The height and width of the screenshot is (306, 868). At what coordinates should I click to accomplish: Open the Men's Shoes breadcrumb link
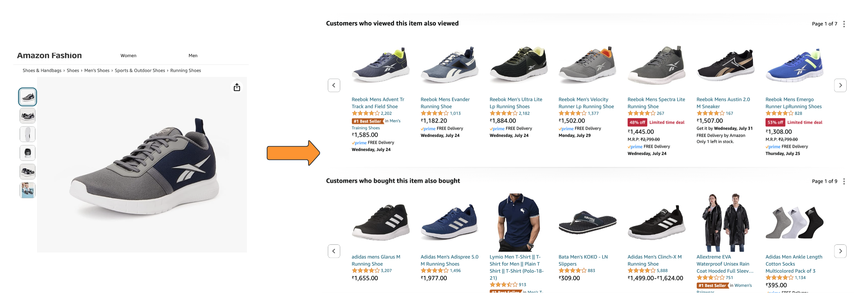(x=97, y=71)
